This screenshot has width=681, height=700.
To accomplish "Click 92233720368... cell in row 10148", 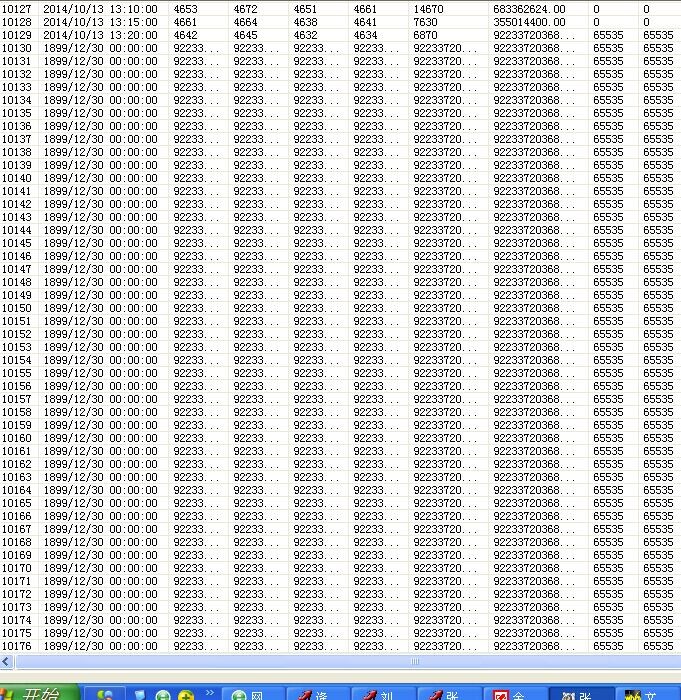I will pyautogui.click(x=534, y=282).
